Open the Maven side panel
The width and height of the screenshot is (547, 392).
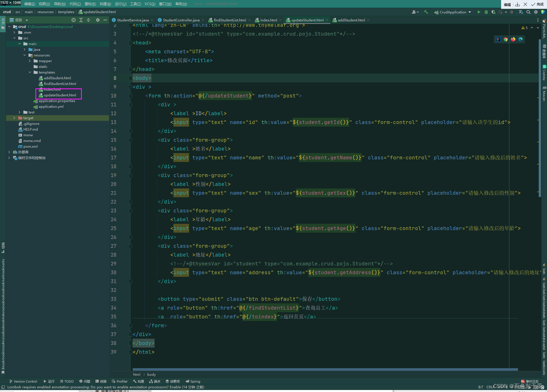[544, 94]
